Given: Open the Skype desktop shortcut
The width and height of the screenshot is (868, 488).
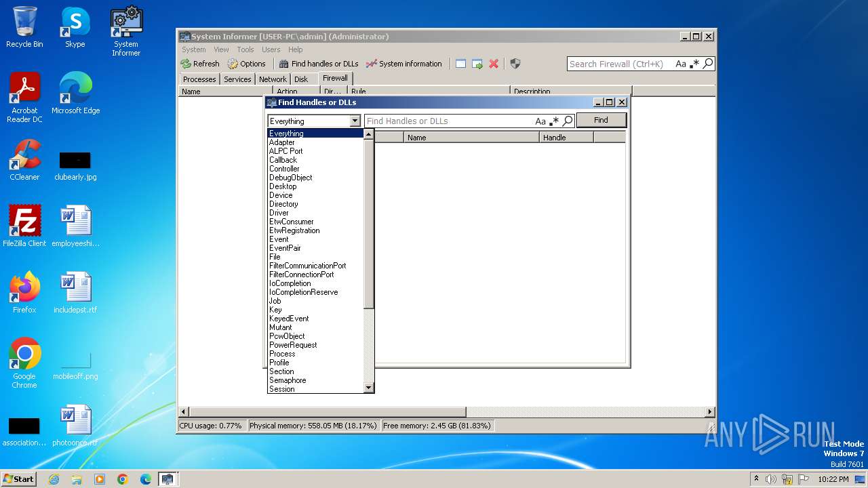Looking at the screenshot, I should [75, 27].
